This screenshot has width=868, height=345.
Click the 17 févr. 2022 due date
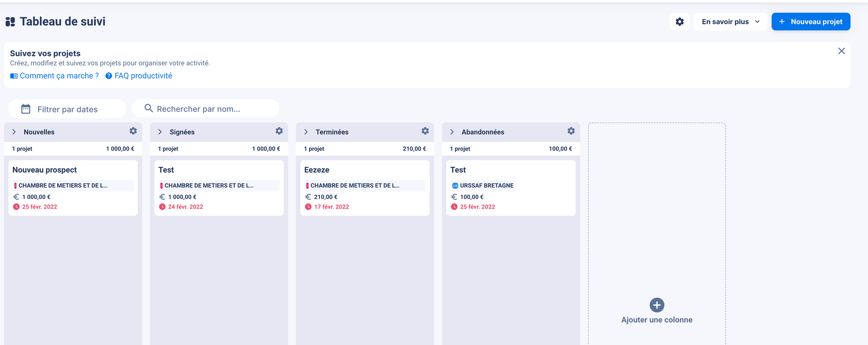(x=332, y=207)
